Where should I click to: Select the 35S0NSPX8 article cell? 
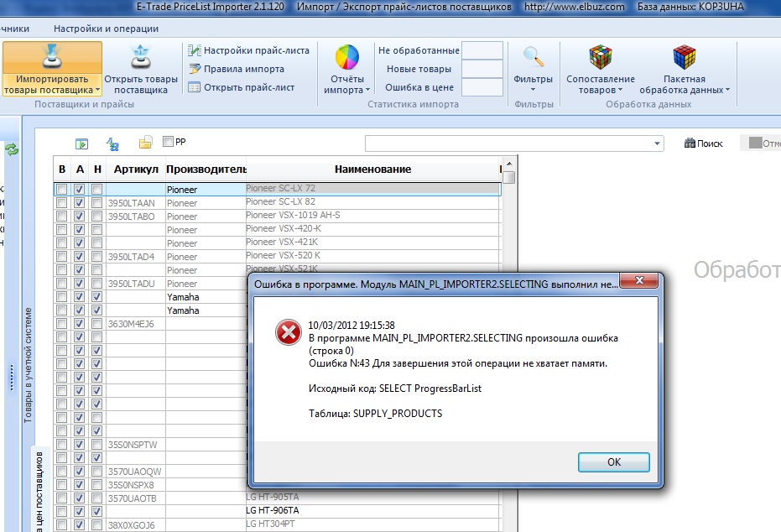pos(136,485)
